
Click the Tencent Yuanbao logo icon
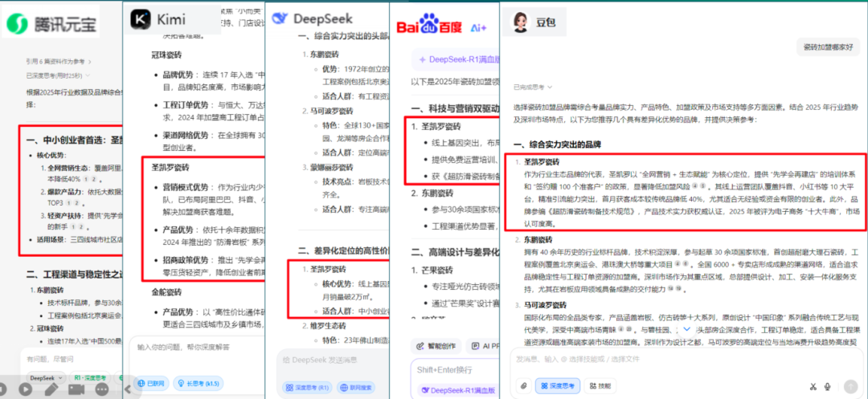tap(18, 22)
